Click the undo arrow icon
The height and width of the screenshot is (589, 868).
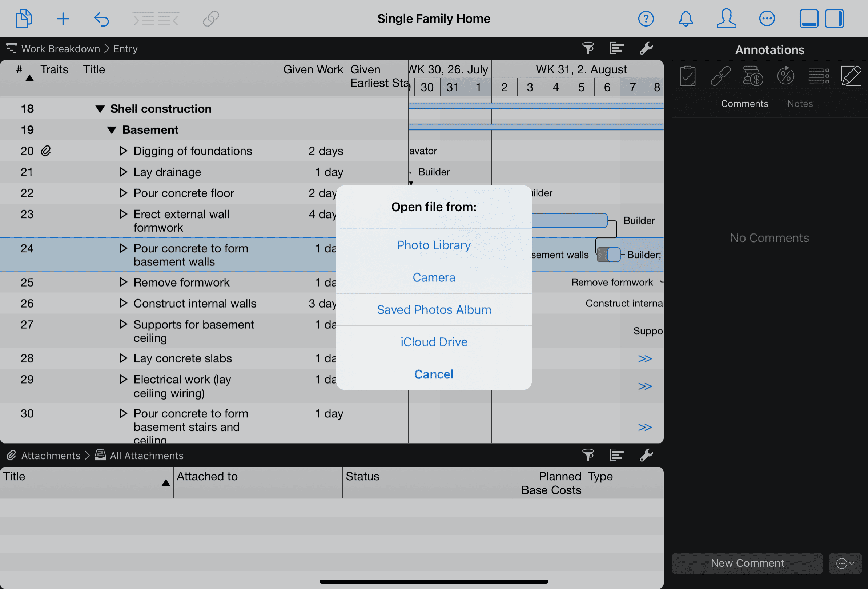101,19
